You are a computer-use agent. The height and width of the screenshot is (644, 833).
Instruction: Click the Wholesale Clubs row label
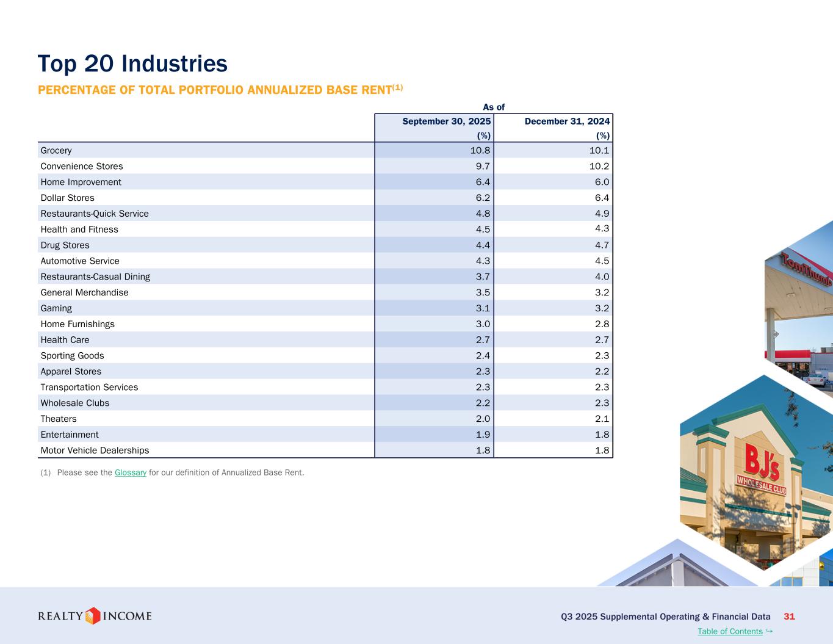point(75,403)
